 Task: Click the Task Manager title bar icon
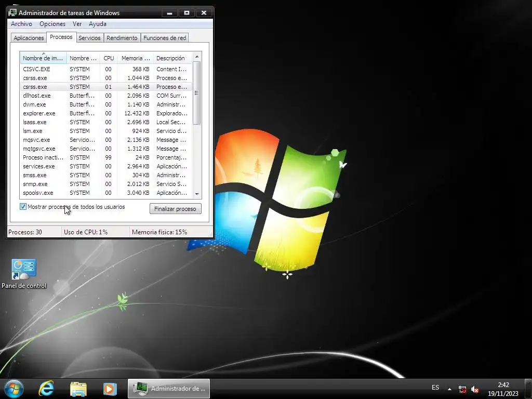coord(12,12)
